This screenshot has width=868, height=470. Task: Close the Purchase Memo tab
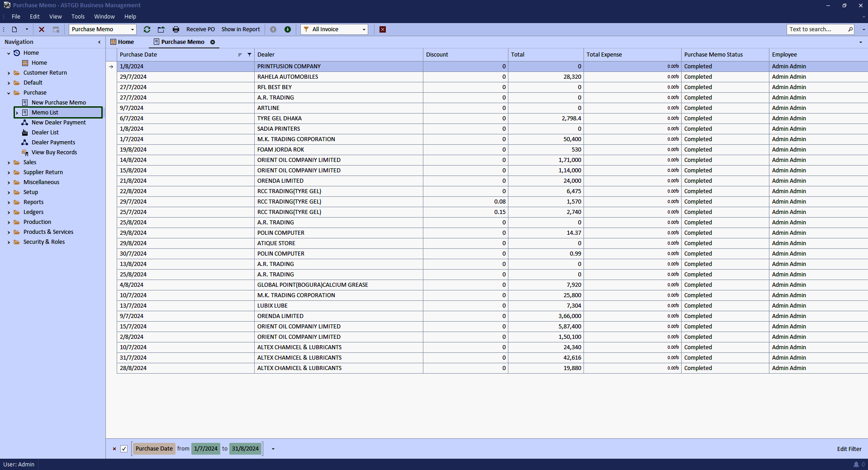[213, 42]
